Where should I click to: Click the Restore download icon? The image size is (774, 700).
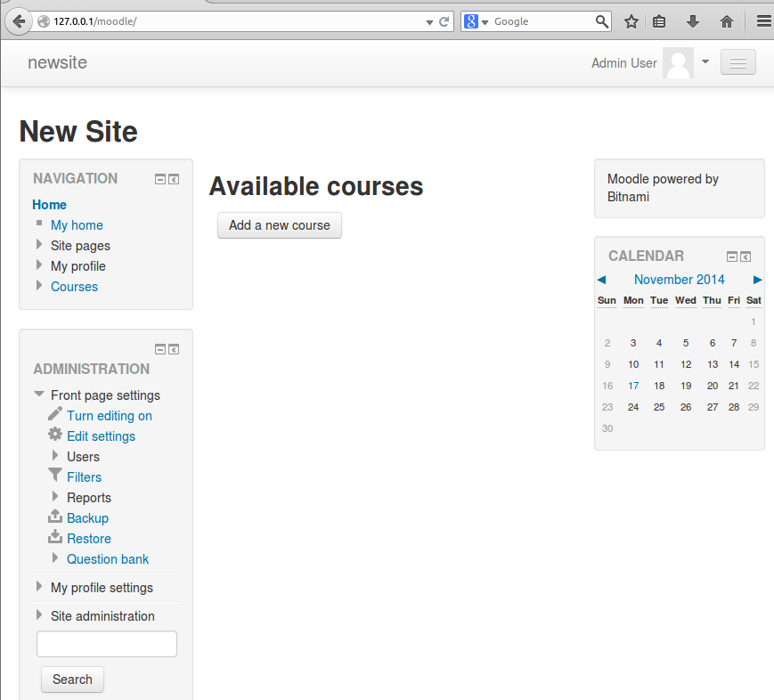(55, 537)
